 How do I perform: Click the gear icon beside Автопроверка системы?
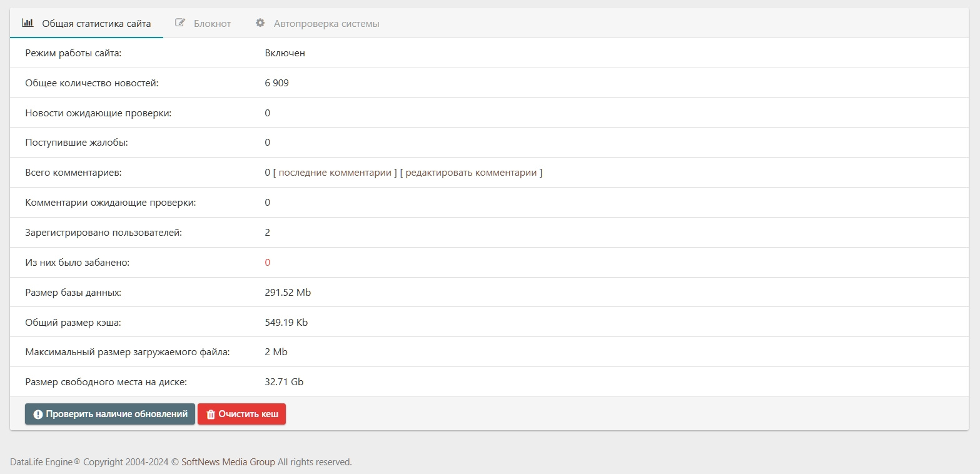(x=260, y=23)
